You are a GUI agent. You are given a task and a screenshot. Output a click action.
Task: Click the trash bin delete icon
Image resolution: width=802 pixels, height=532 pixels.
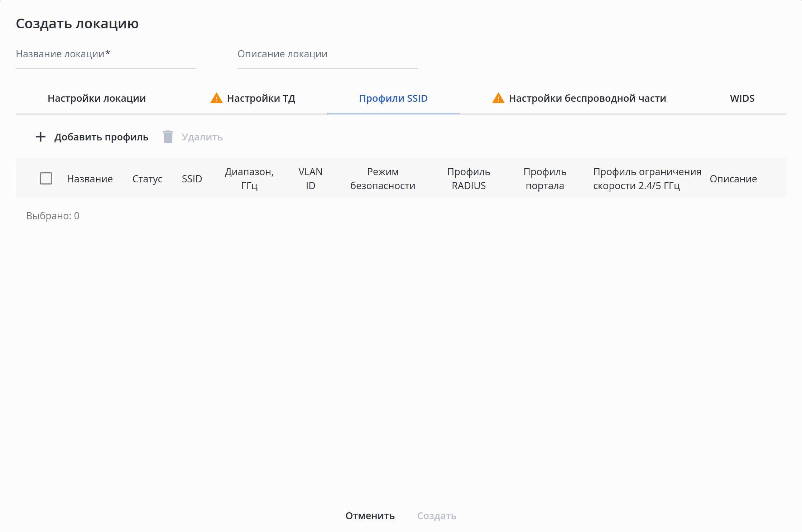coord(168,137)
